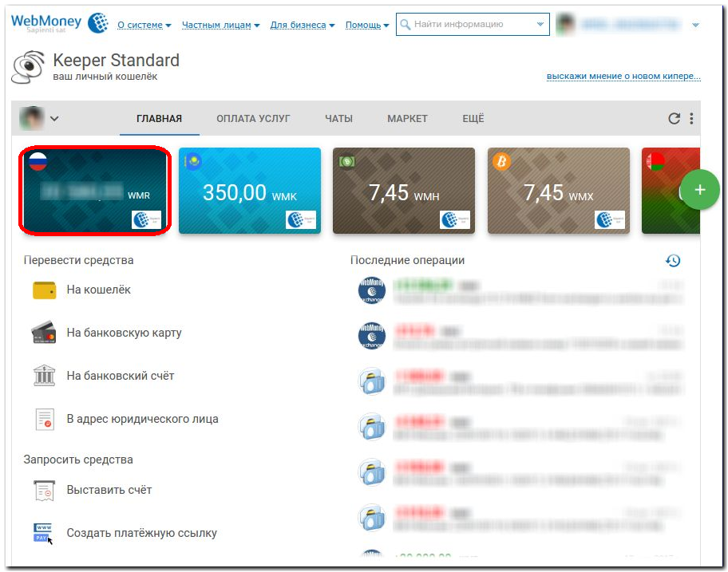Click the WebMoney badge on WMX card
The width and height of the screenshot is (728, 572).
(x=610, y=219)
